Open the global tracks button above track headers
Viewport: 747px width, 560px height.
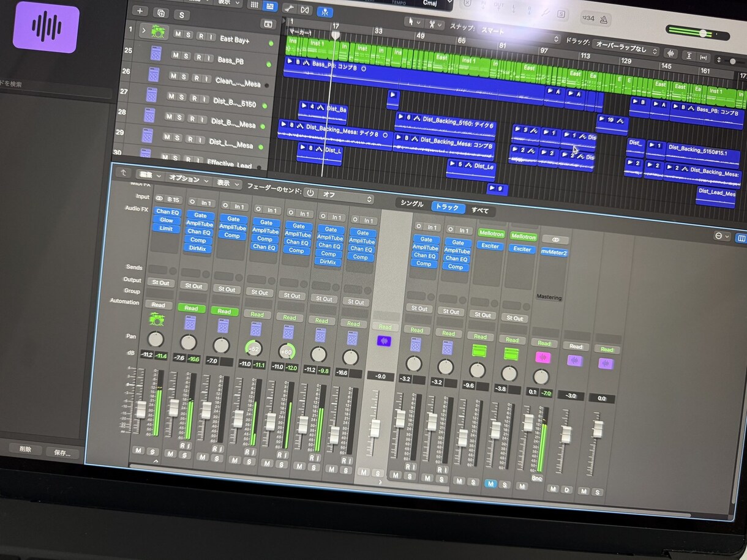[267, 24]
